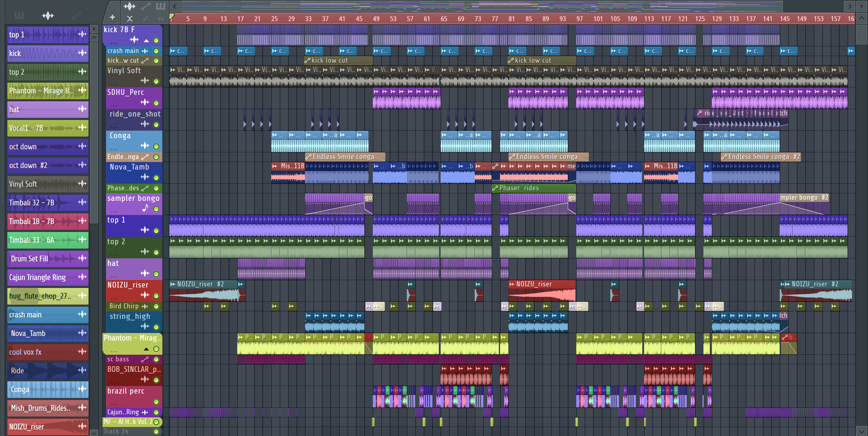Click waveform icon on hat track header

[145, 273]
